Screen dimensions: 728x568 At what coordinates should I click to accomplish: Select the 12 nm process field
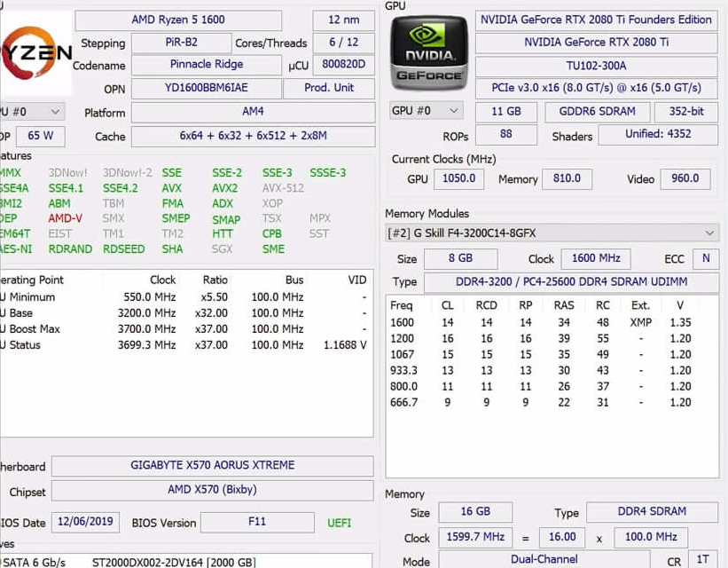tap(343, 20)
